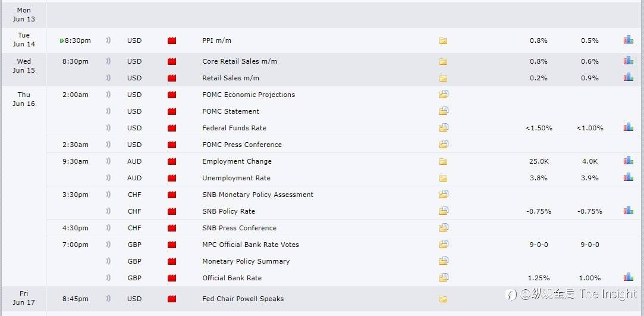Open details folder for SNB Monetary Policy Assessment

point(443,195)
